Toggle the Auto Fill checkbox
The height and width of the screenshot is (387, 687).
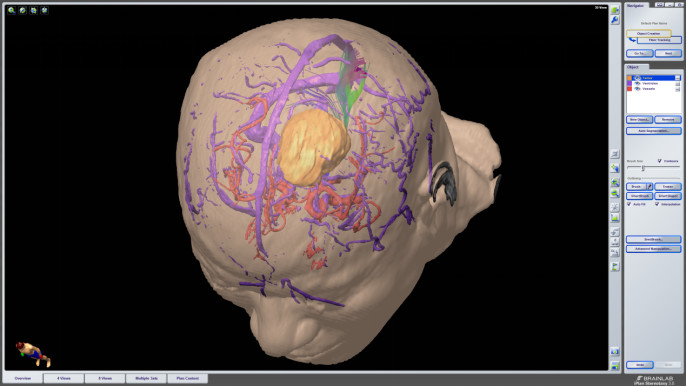coord(629,204)
